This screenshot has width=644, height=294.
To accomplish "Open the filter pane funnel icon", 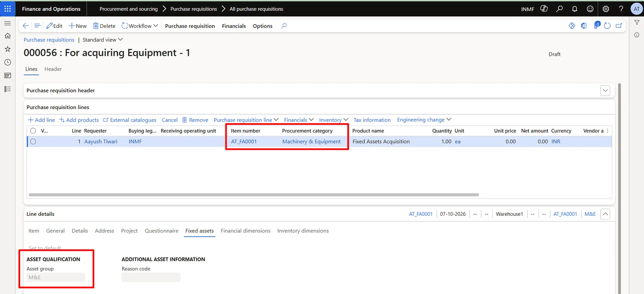I will (x=637, y=23).
